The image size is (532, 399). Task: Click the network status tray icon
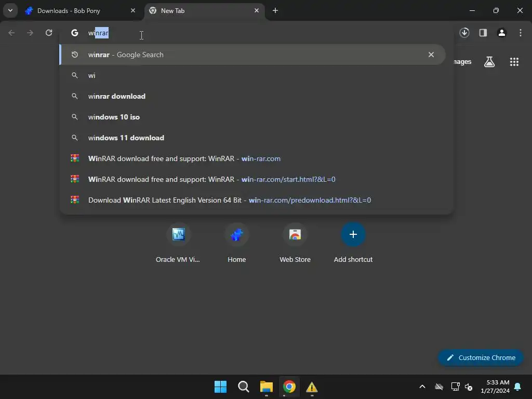455,387
